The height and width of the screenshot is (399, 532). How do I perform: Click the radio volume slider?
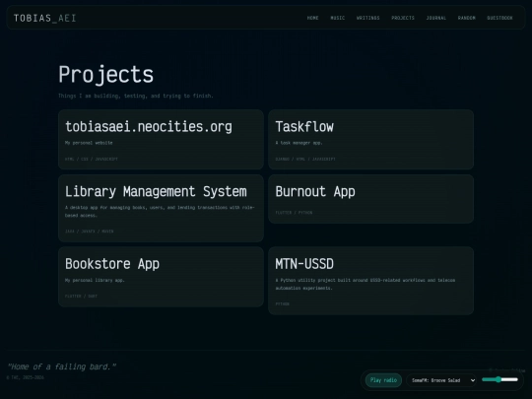click(x=499, y=379)
